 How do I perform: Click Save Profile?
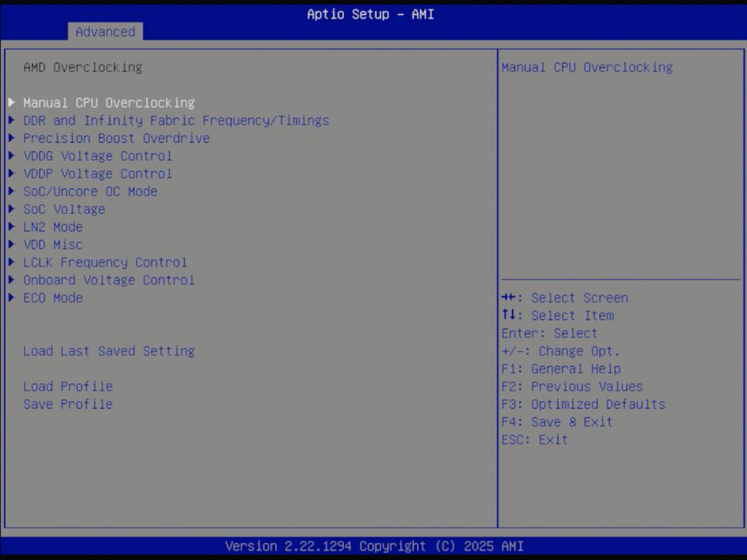click(x=68, y=404)
